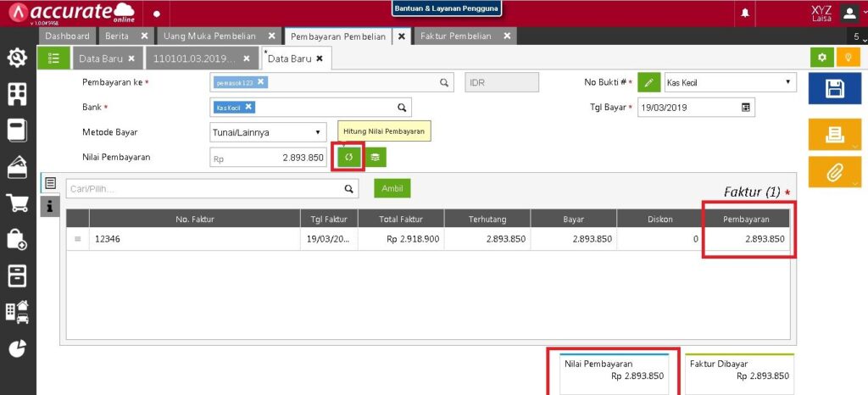The image size is (868, 395).
Task: Open the reports pie chart icon in the sidebar
Action: (x=18, y=348)
